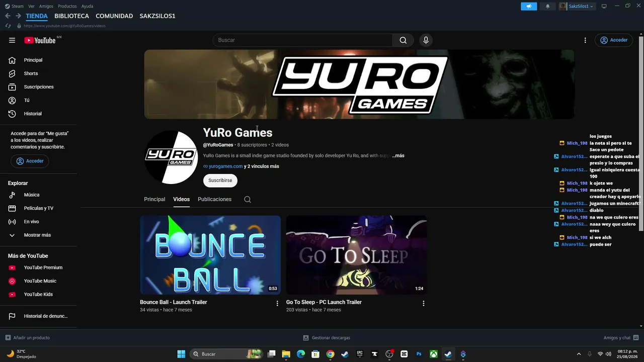Open YouTube settings three-dot menu

(x=585, y=40)
